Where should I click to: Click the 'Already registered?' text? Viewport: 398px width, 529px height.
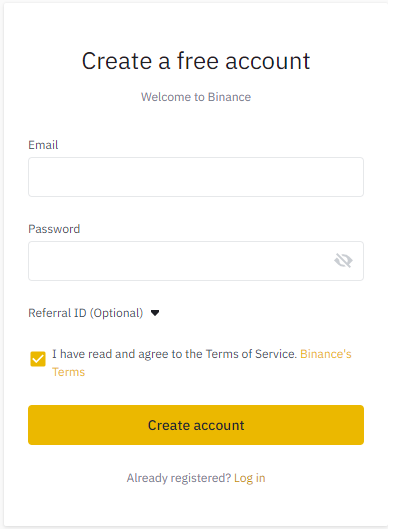(179, 478)
